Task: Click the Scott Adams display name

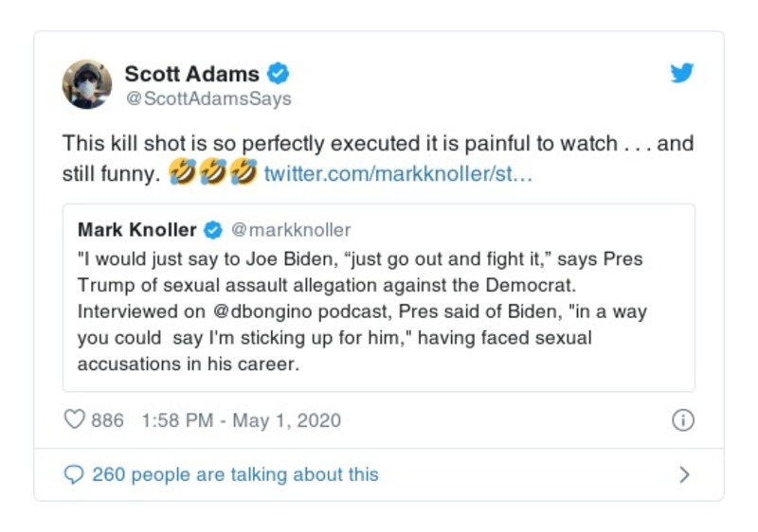Action: [191, 73]
